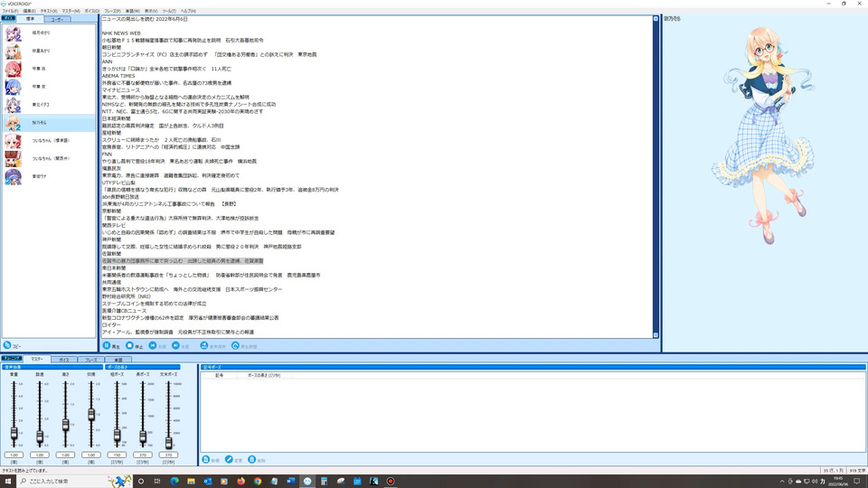The width and height of the screenshot is (868, 488).
Task: Adjust the 長ポーズ slider handle
Action: [x=143, y=437]
